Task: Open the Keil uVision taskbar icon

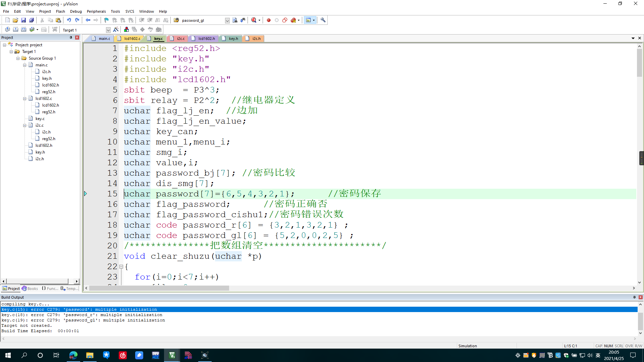Action: click(172, 355)
